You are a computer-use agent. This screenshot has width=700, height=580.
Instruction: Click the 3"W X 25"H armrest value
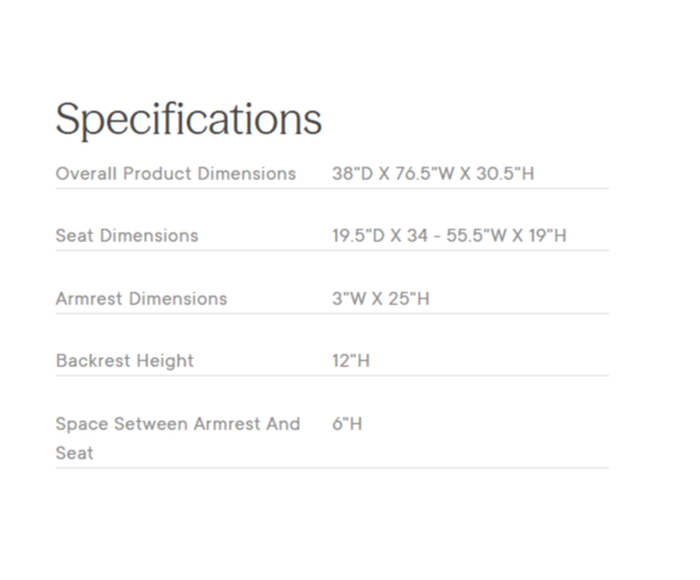pos(381,299)
